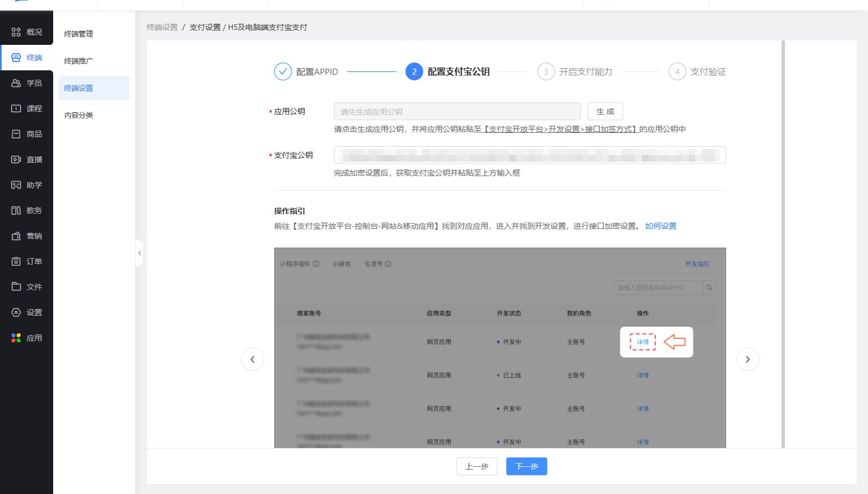The image size is (868, 494).
Task: Focus the 支付宝公钥 input field
Action: tap(530, 155)
